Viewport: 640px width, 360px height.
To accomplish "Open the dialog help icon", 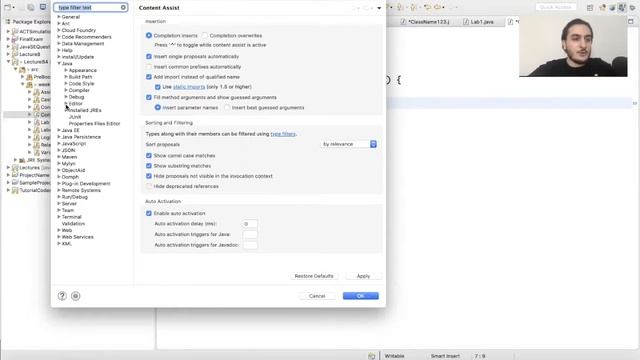I will coord(62,296).
